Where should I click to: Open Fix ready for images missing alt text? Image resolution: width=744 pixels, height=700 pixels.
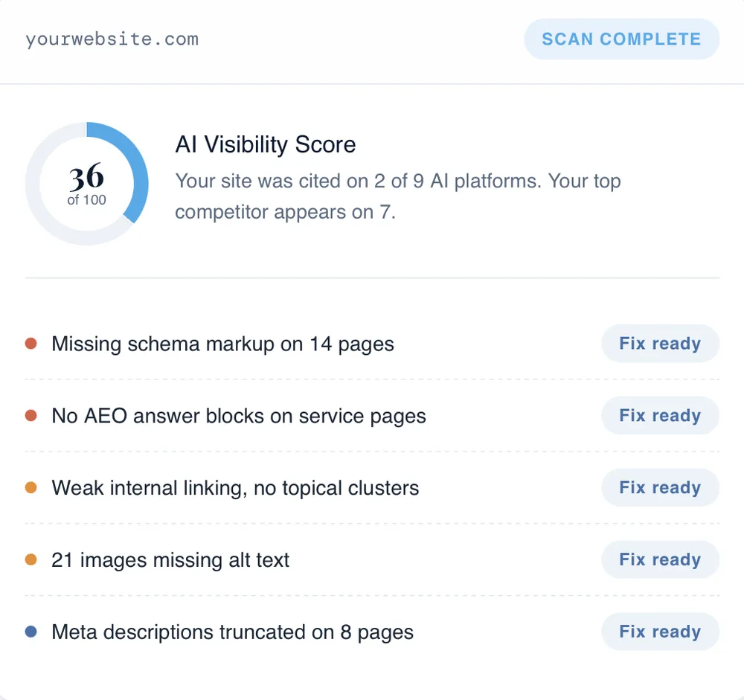660,559
